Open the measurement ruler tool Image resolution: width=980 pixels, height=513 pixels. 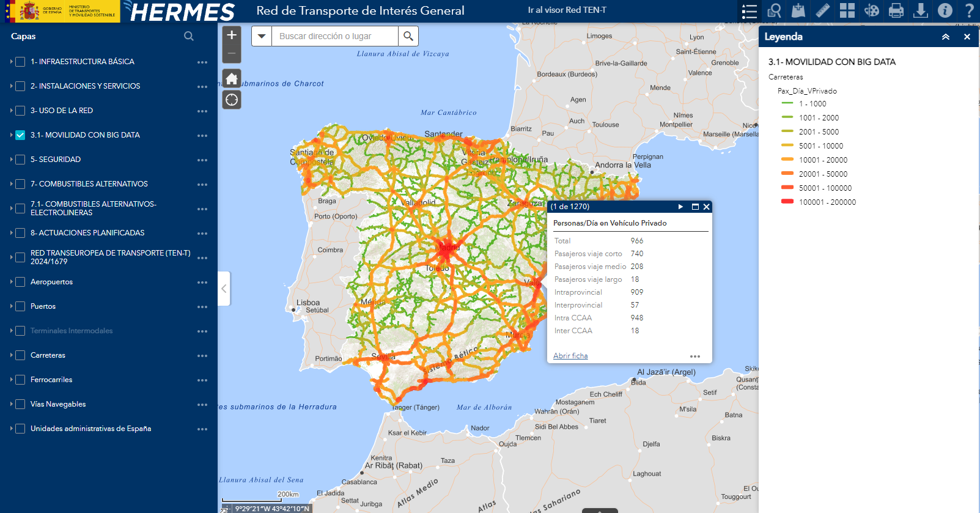[822, 10]
